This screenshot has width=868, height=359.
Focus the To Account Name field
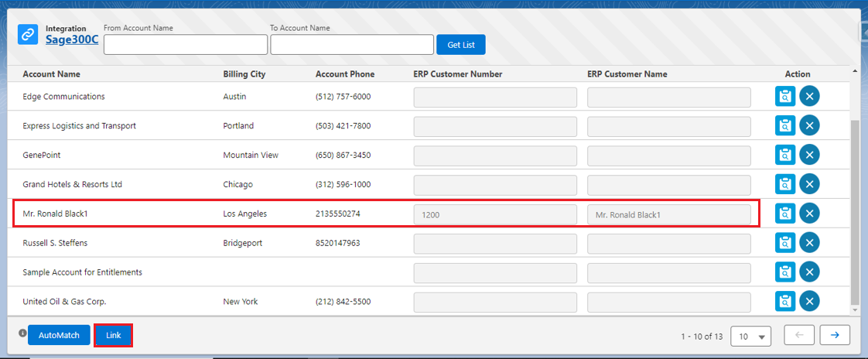click(x=352, y=45)
